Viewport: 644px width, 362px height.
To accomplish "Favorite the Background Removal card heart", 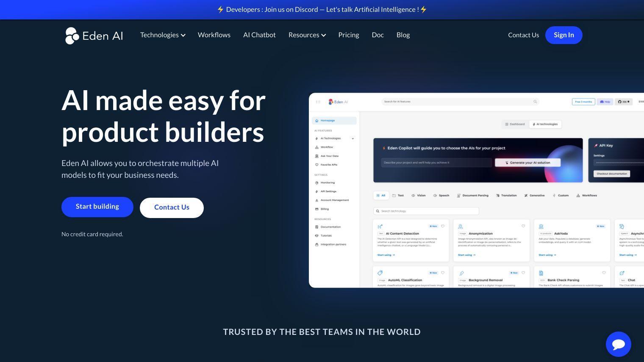I will pos(523,273).
